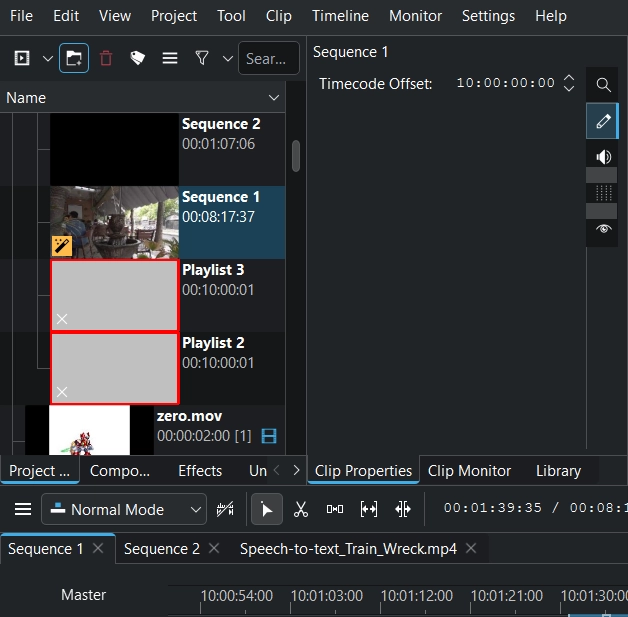628x617 pixels.
Task: Click the magnifier icon in Clip Properties sidebar
Action: (x=603, y=85)
